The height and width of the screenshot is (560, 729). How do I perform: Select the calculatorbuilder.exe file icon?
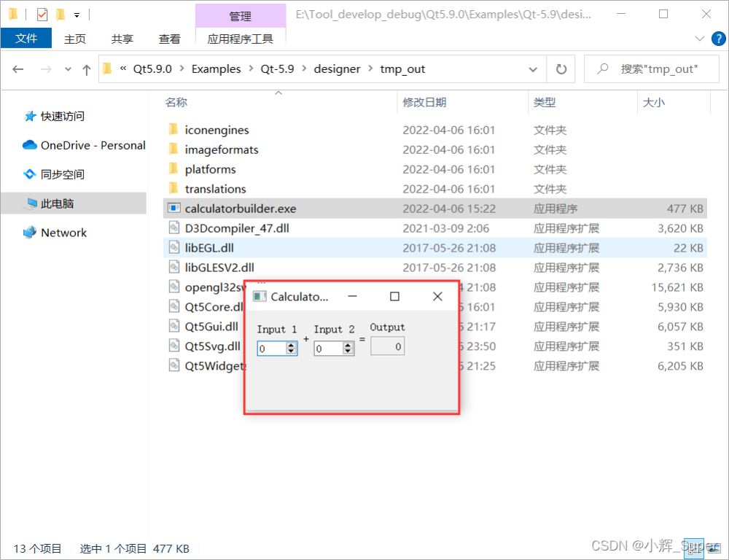pos(174,209)
